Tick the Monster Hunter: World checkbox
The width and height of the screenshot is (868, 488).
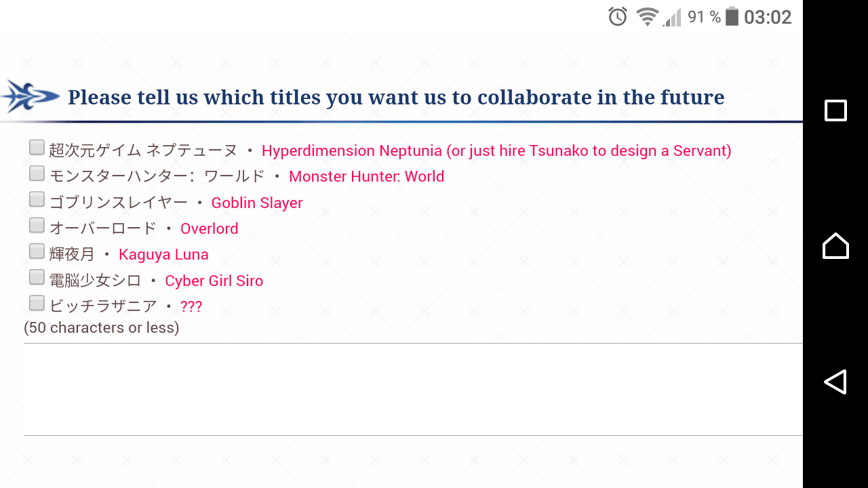(37, 173)
